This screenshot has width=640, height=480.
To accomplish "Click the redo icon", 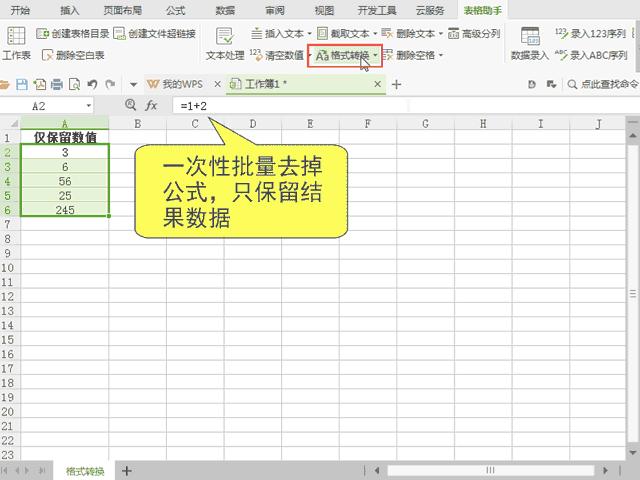I will tap(110, 84).
